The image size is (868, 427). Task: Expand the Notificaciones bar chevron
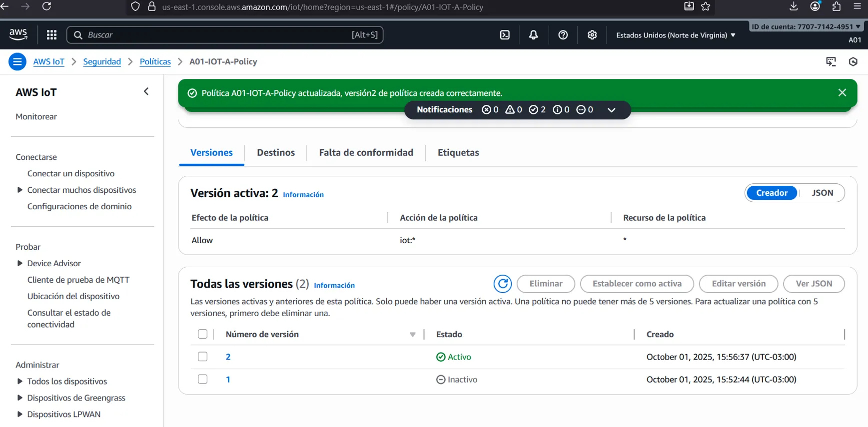[611, 110]
